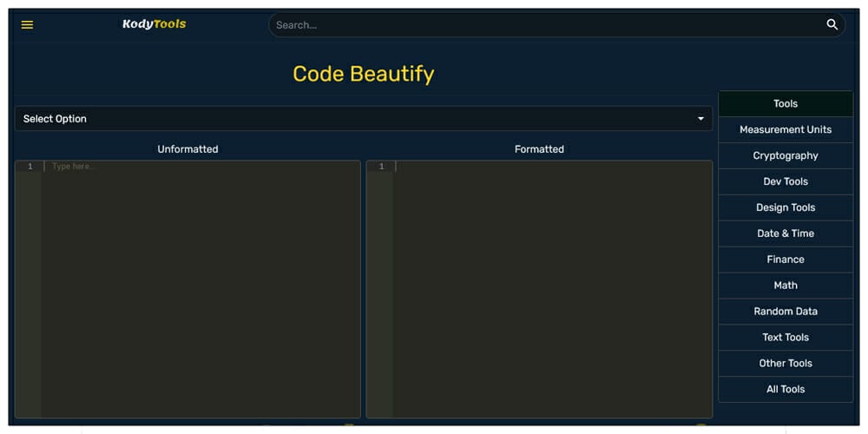Go to the Finance category
868x434 pixels.
coord(786,259)
